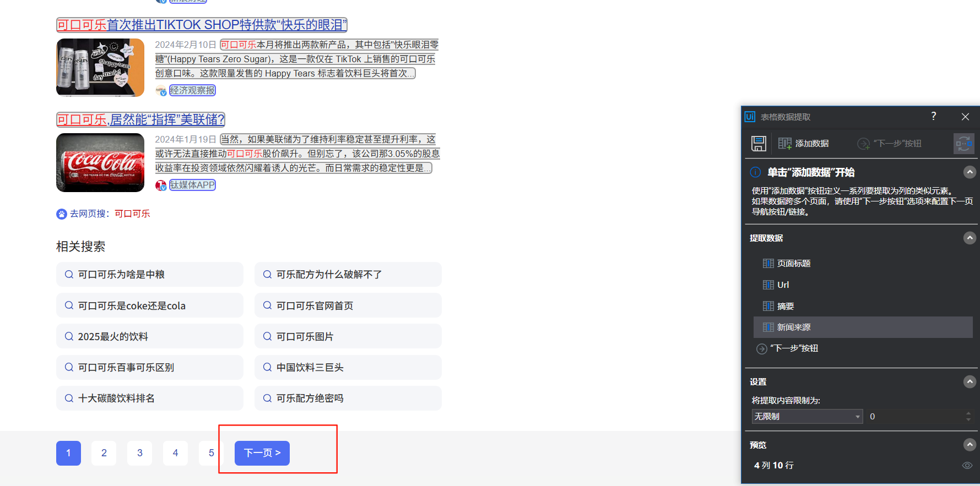Decrease the limit value with the down arrow
The image size is (980, 486).
click(968, 421)
